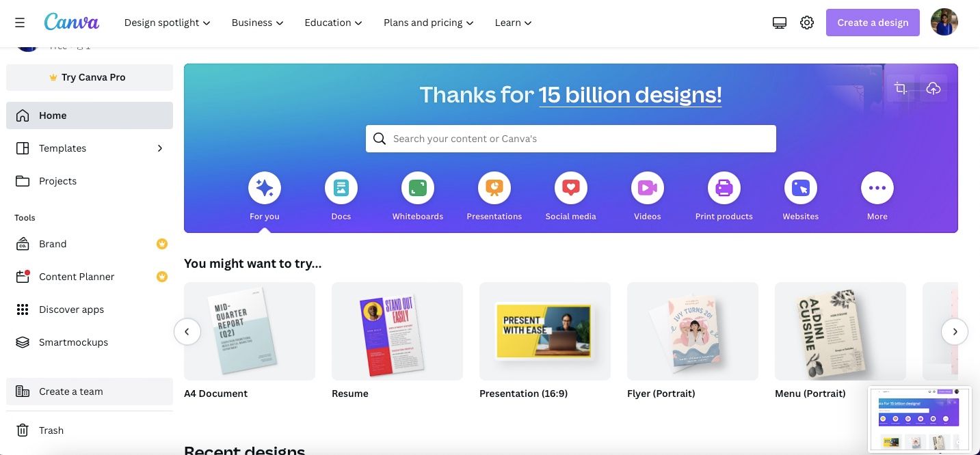Screen dimensions: 980x455
Task: Select the Websites category icon
Action: point(800,187)
